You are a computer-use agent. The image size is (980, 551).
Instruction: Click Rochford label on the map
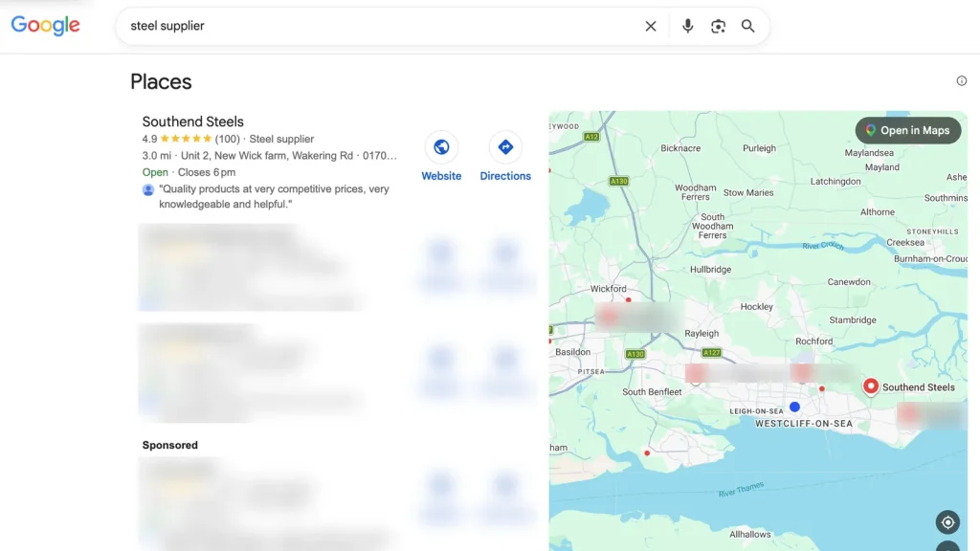pyautogui.click(x=813, y=342)
